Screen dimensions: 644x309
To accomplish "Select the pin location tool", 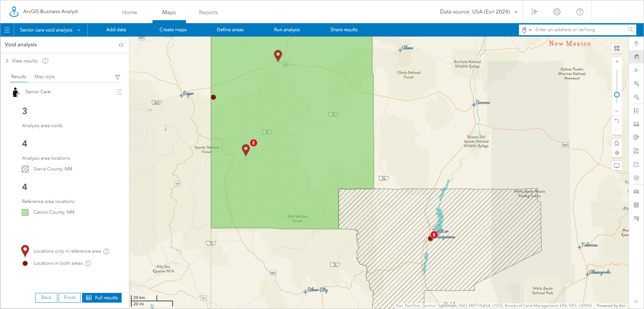I will click(636, 43).
